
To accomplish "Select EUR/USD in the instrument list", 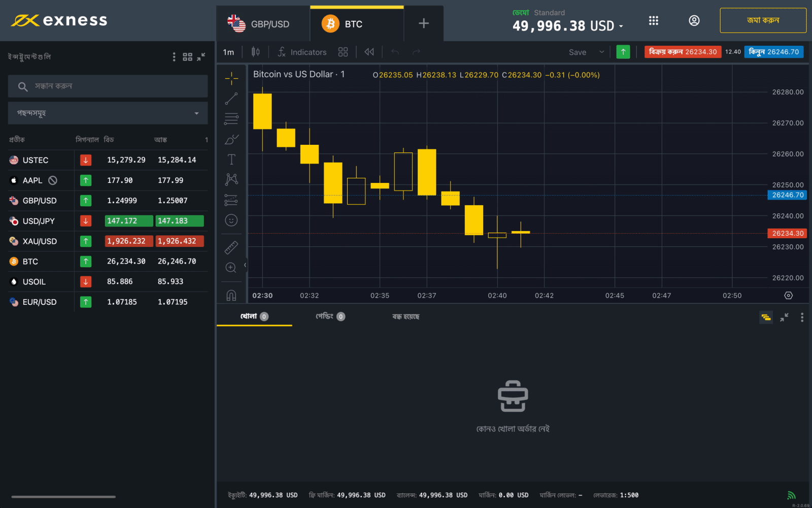I will point(108,302).
